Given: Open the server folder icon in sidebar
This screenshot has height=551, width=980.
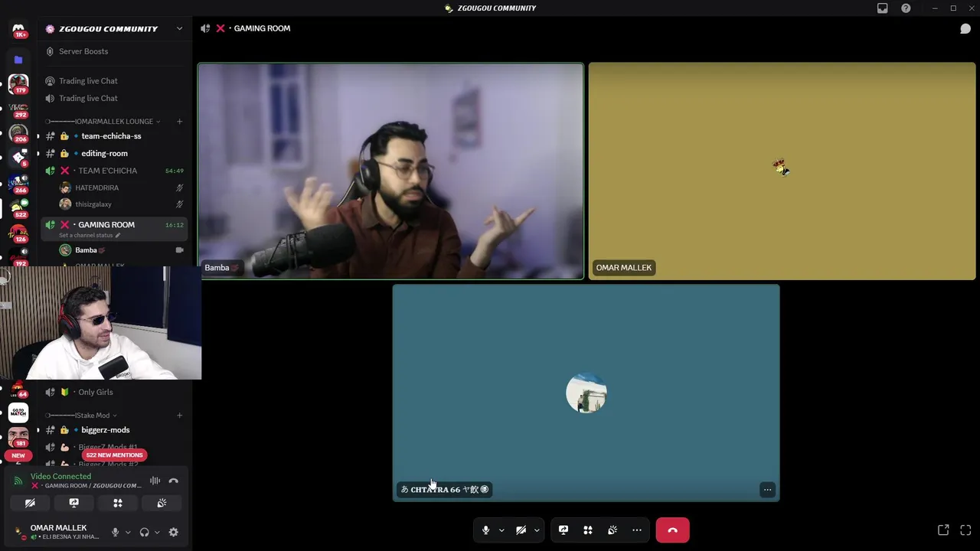Looking at the screenshot, I should pyautogui.click(x=18, y=59).
